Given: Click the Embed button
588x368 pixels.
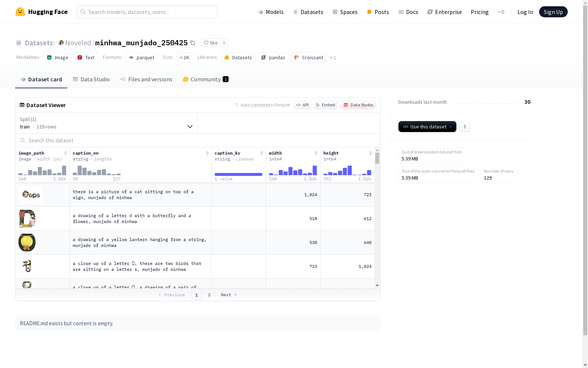Looking at the screenshot, I should tap(325, 105).
